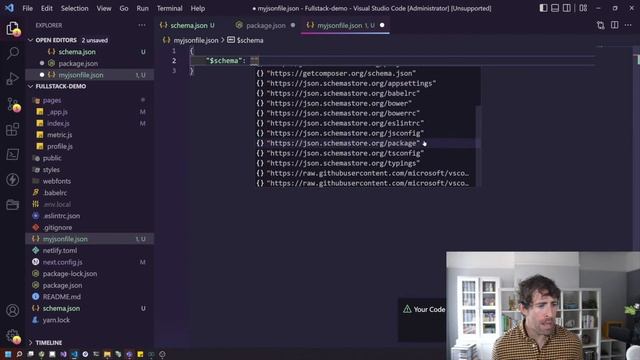Open the Extensions view
This screenshot has height=360, width=640.
[x=13, y=129]
